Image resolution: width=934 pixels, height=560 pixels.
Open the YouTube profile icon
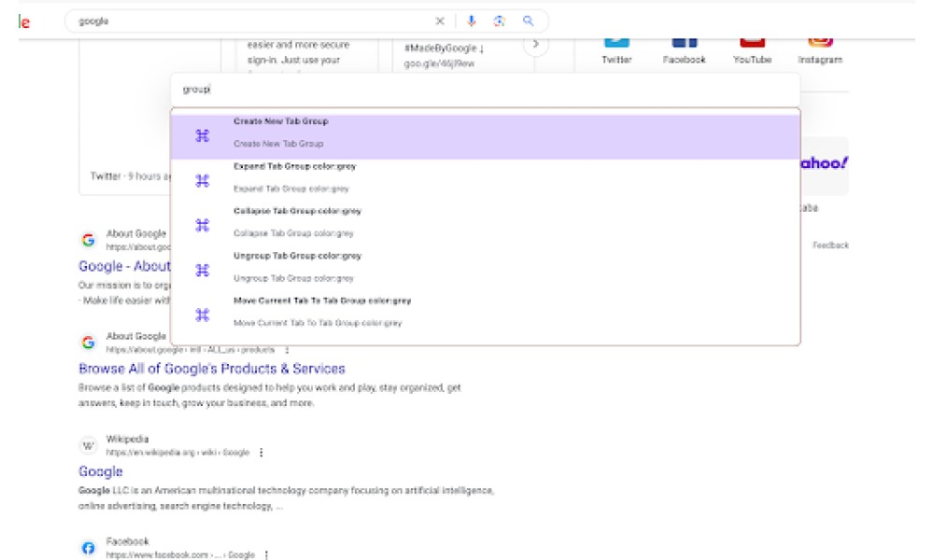(752, 42)
